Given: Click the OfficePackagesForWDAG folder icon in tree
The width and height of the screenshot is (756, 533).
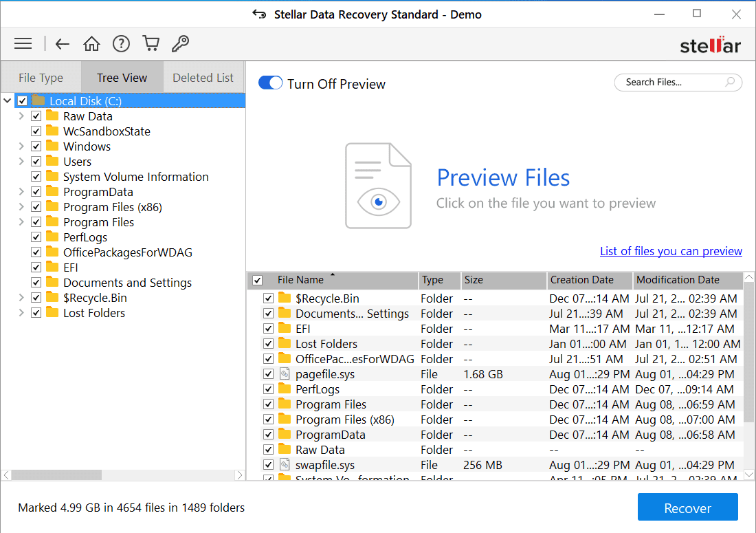Looking at the screenshot, I should (52, 252).
